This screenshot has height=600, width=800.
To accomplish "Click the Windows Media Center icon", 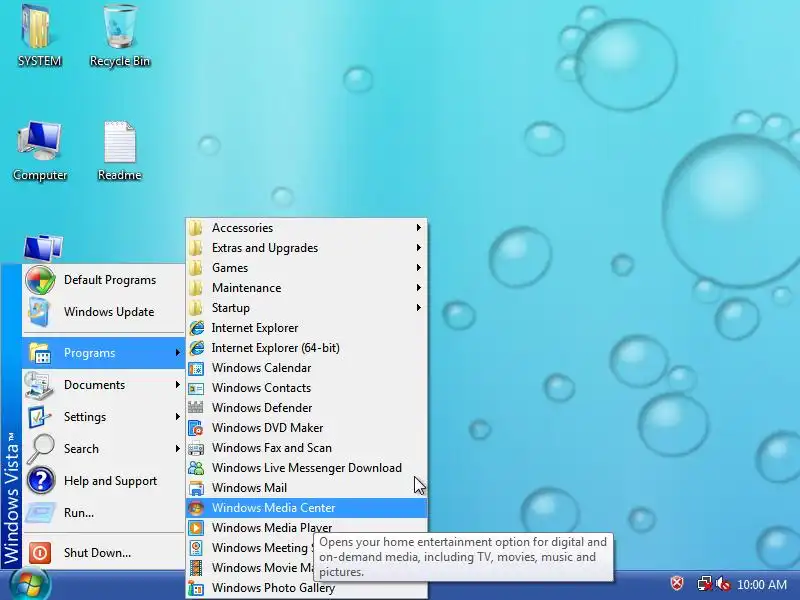I will pos(196,508).
